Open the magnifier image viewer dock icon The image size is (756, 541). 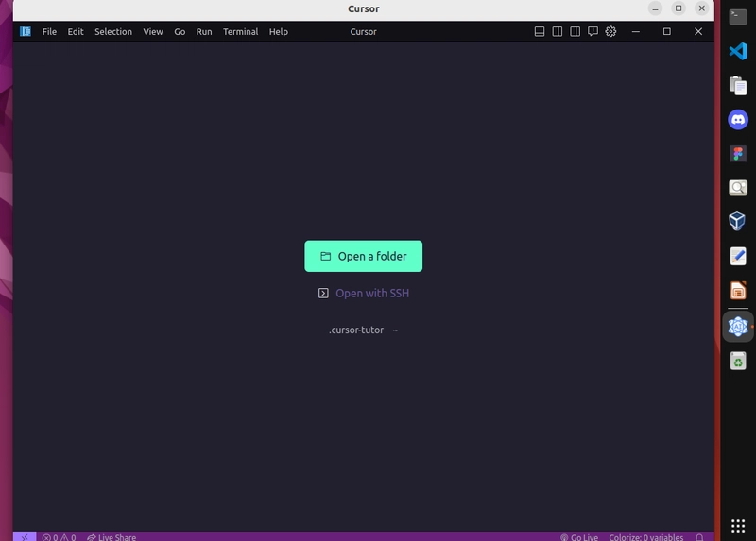point(738,188)
